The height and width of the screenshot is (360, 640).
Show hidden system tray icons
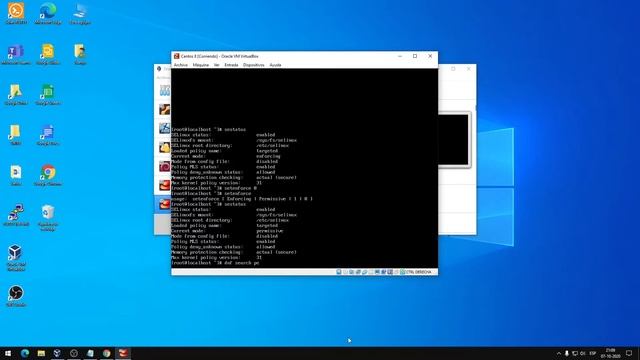(559, 353)
